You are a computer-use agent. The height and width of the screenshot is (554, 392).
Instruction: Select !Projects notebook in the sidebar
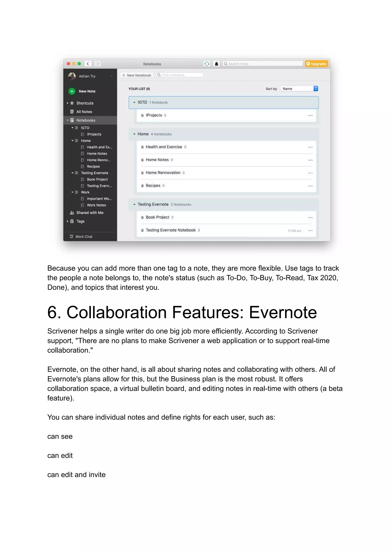pyautogui.click(x=94, y=134)
